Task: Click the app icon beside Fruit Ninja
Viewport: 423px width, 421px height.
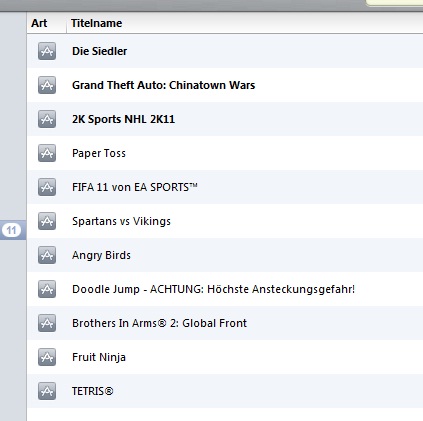Action: (47, 357)
